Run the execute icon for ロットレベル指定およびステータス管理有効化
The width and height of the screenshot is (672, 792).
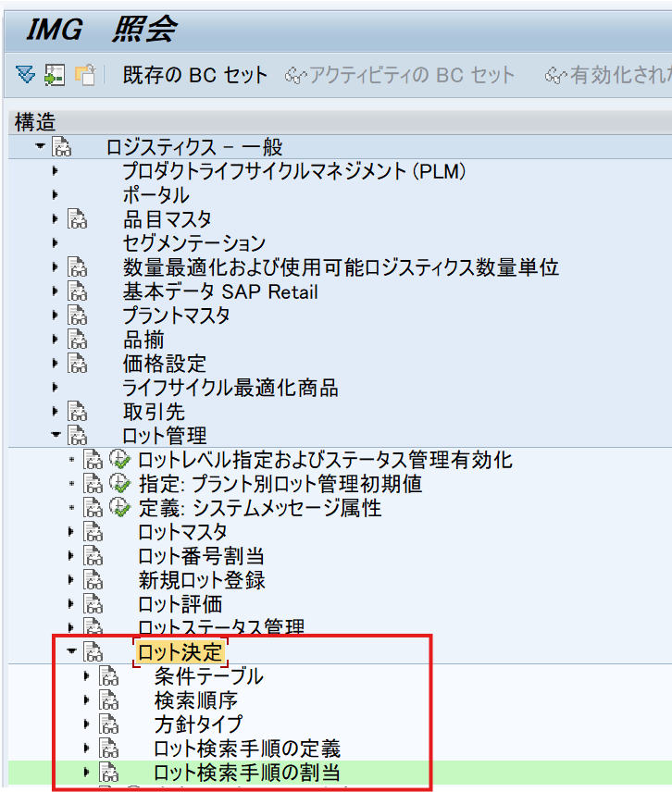pos(120,460)
